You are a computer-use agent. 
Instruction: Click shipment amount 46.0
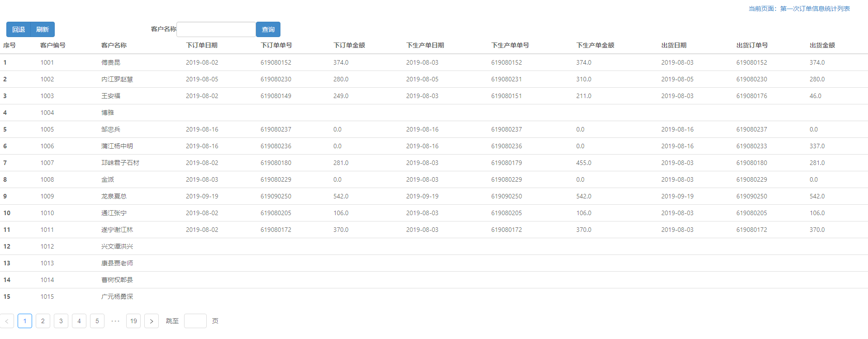point(816,96)
